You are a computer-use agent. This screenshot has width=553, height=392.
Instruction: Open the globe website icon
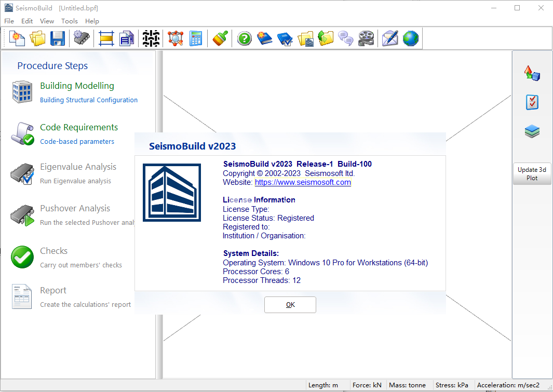[x=411, y=38]
